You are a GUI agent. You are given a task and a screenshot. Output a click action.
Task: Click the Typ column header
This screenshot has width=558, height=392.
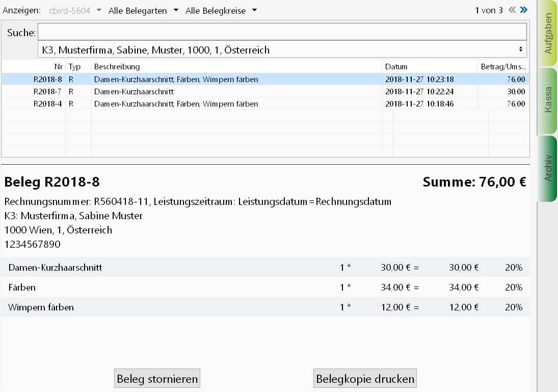(x=78, y=67)
